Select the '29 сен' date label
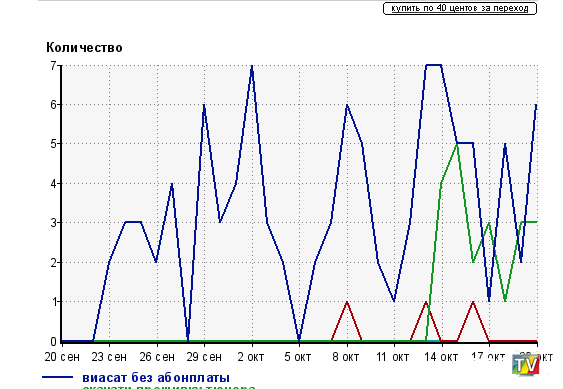 click(x=204, y=357)
